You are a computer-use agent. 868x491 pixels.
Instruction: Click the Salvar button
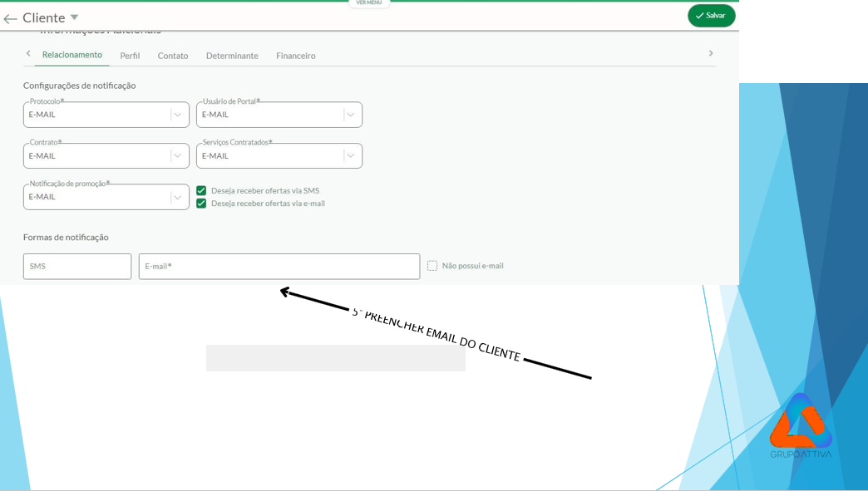point(711,16)
